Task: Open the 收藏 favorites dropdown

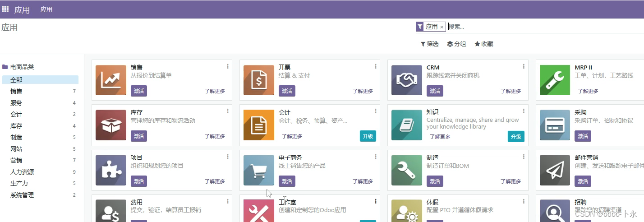Action: click(x=483, y=44)
